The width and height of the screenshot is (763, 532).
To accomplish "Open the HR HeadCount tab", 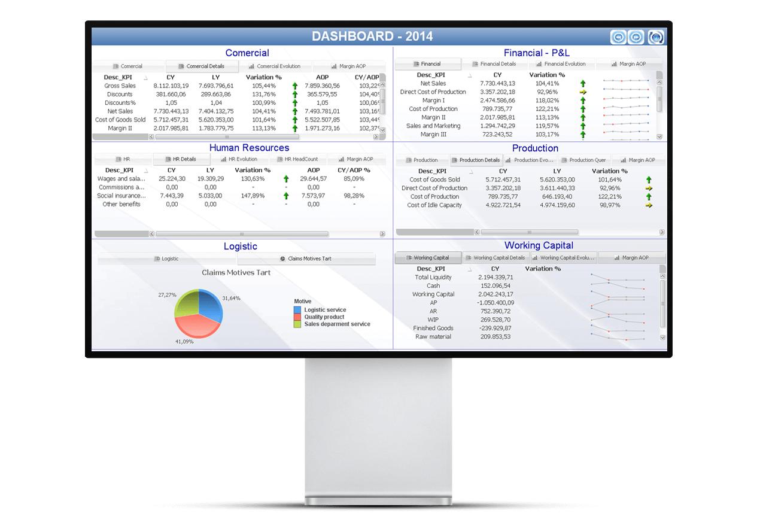I will click(x=298, y=159).
